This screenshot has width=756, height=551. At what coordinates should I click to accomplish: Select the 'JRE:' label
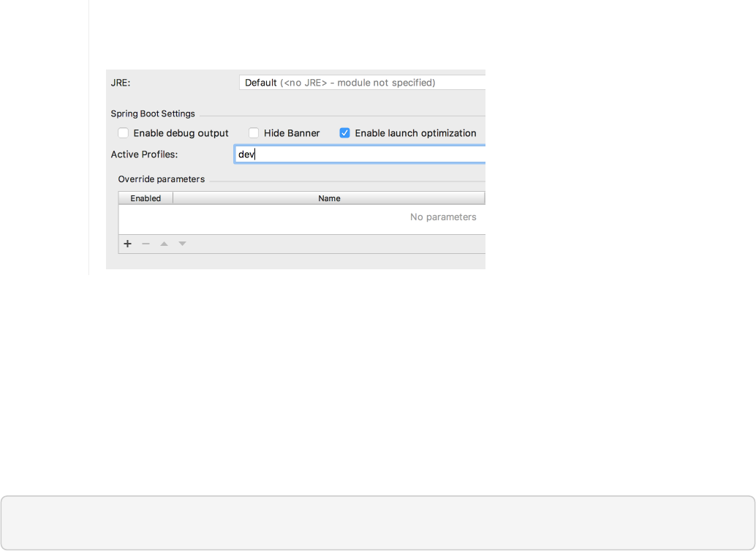121,83
